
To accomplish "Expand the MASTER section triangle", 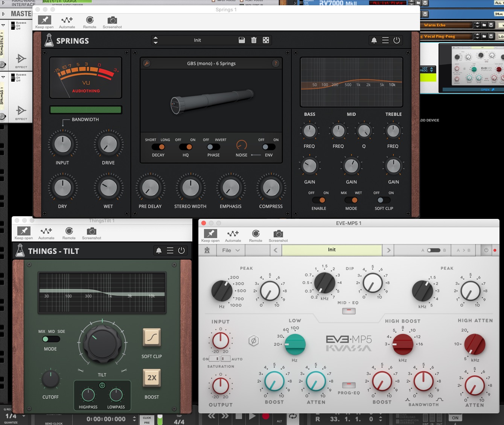I will [3, 14].
